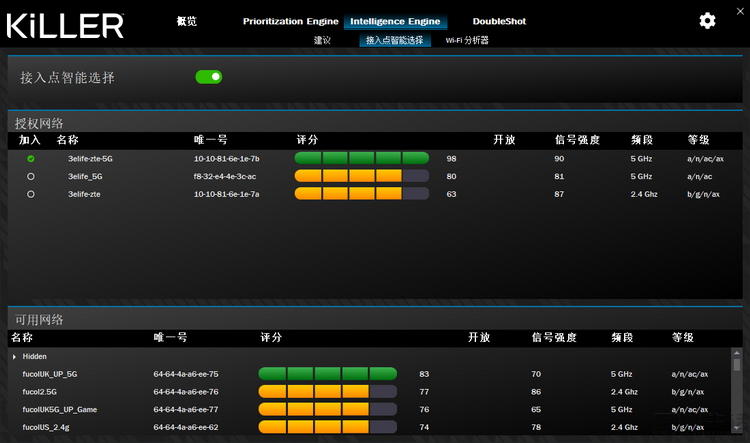Select network name 3elife_5G
The height and width of the screenshot is (443, 750).
(x=85, y=177)
